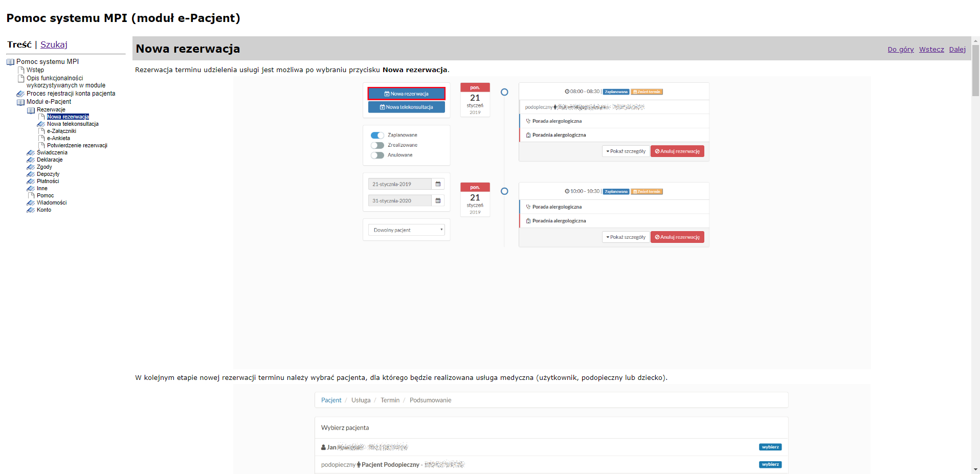
Task: Click the Nowa telekonsultacja button
Action: tap(407, 107)
